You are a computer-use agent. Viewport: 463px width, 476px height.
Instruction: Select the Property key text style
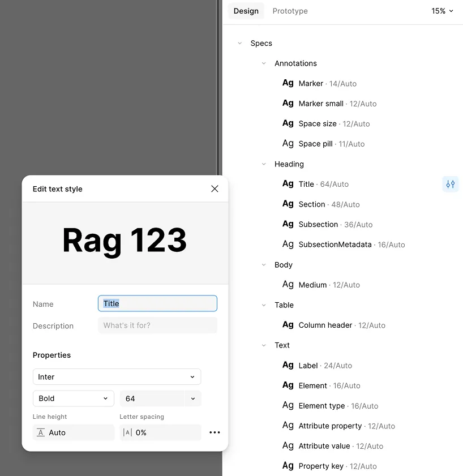(x=337, y=466)
